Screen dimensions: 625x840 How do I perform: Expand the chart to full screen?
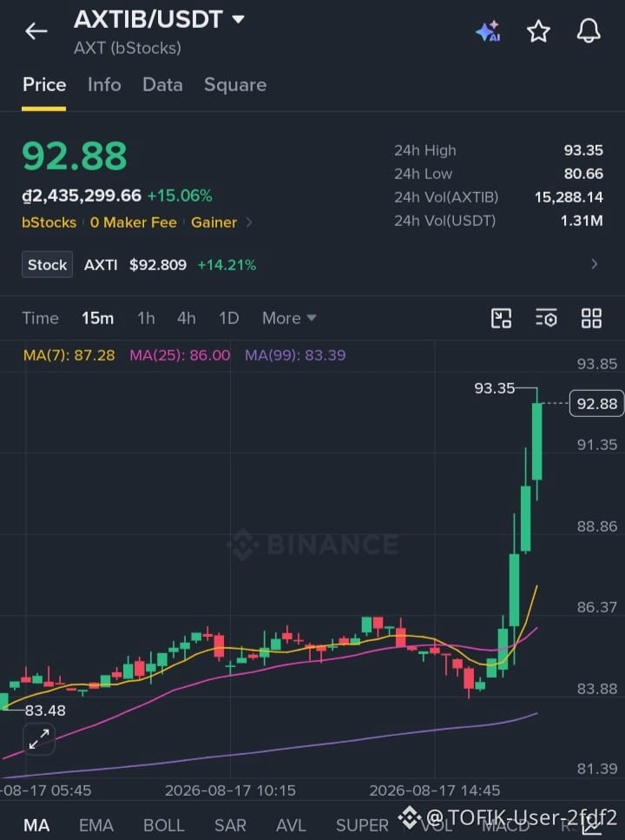[x=38, y=738]
